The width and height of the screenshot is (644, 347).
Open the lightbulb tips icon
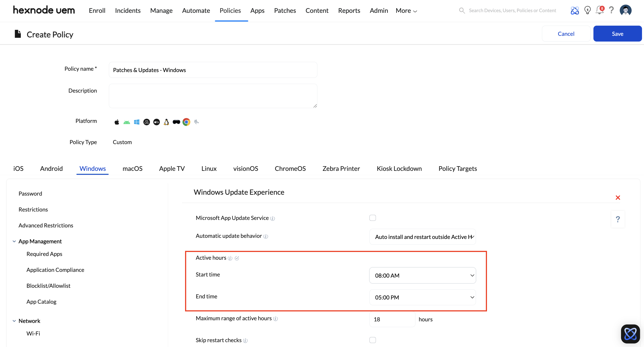point(587,10)
